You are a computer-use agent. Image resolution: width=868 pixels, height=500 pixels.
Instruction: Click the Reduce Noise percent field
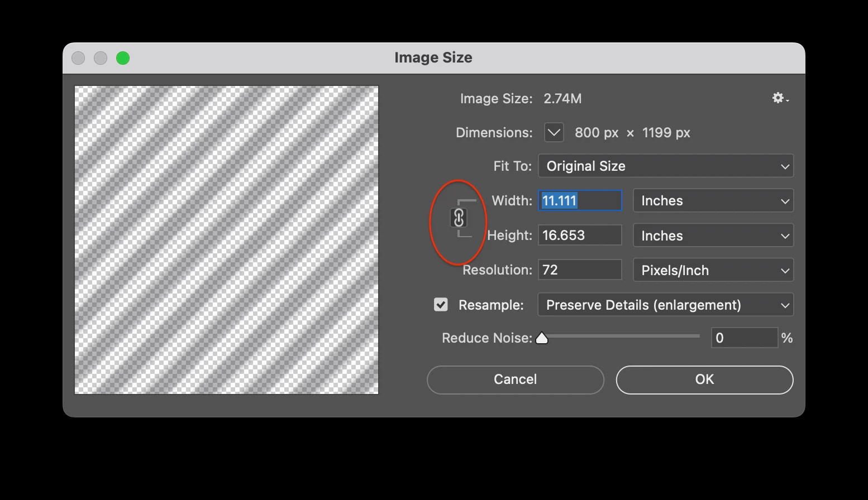[x=745, y=338]
